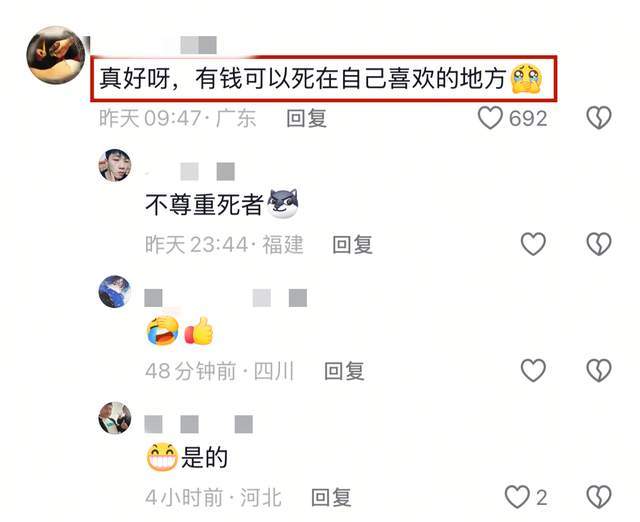640x522 pixels.
Task: Click 回复 on the 四川 comment
Action: click(344, 371)
